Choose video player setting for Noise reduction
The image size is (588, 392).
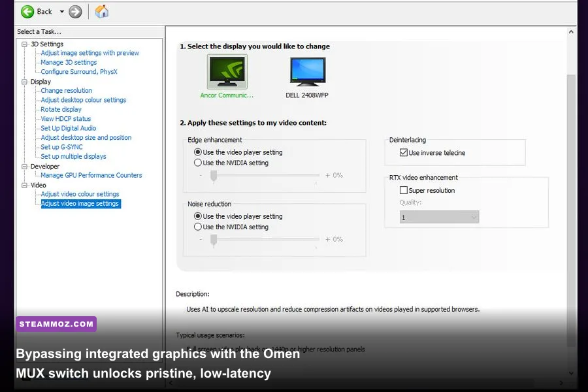pos(197,216)
